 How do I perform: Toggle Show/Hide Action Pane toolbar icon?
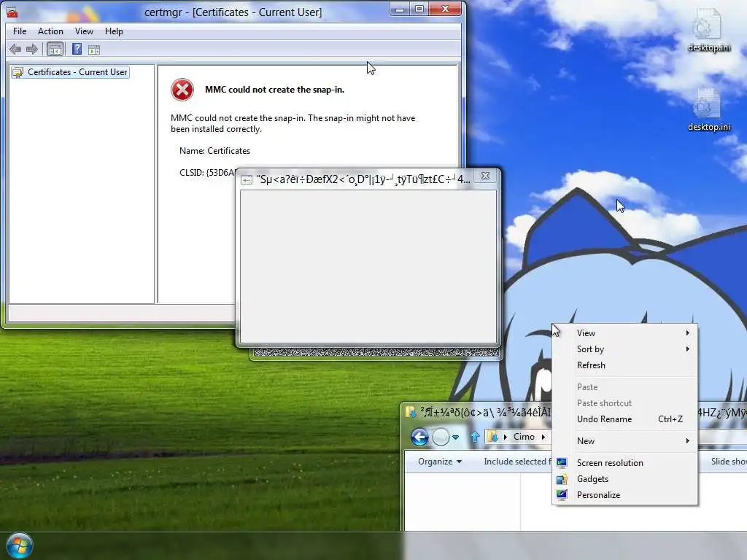(94, 50)
